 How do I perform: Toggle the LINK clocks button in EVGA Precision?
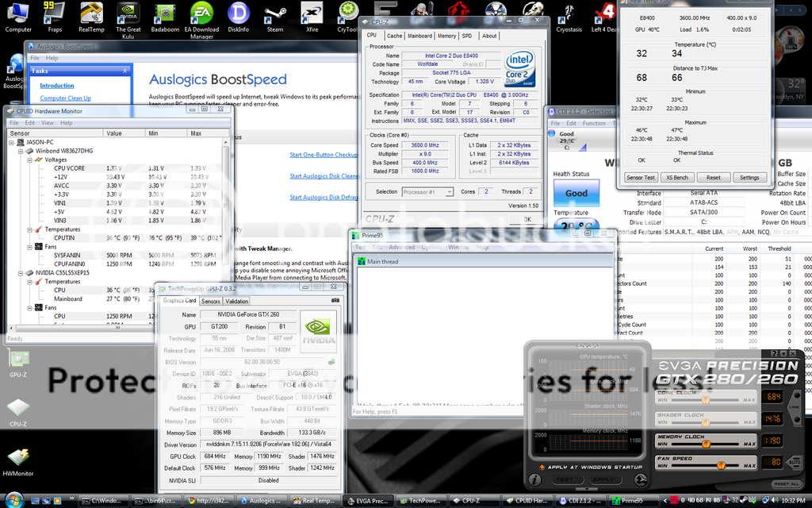tap(795, 406)
